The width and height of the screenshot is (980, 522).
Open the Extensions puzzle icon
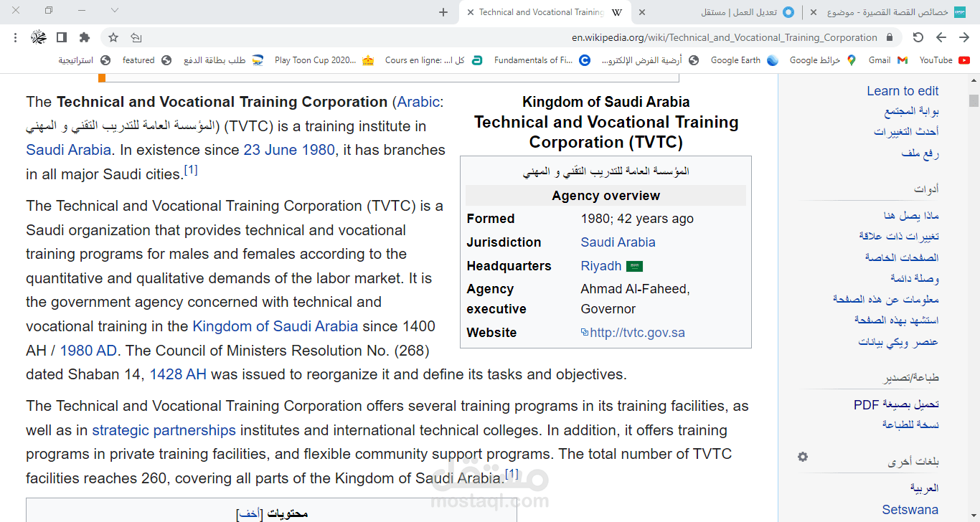pyautogui.click(x=85, y=37)
